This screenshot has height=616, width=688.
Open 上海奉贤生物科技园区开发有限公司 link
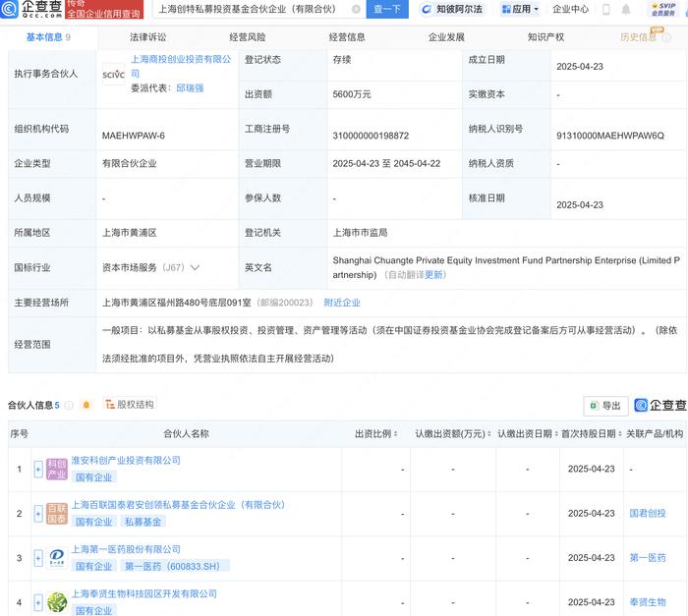tap(143, 593)
